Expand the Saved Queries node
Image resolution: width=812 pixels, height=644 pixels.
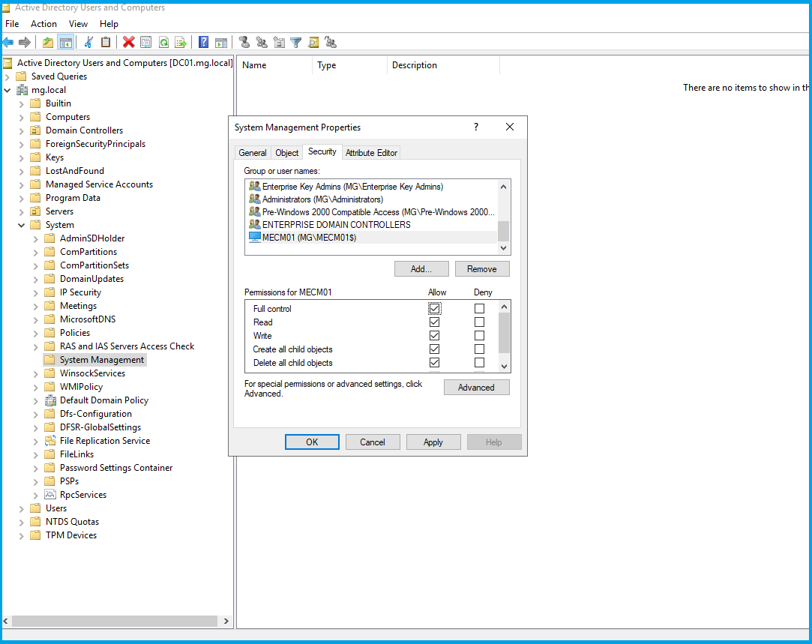pyautogui.click(x=7, y=76)
